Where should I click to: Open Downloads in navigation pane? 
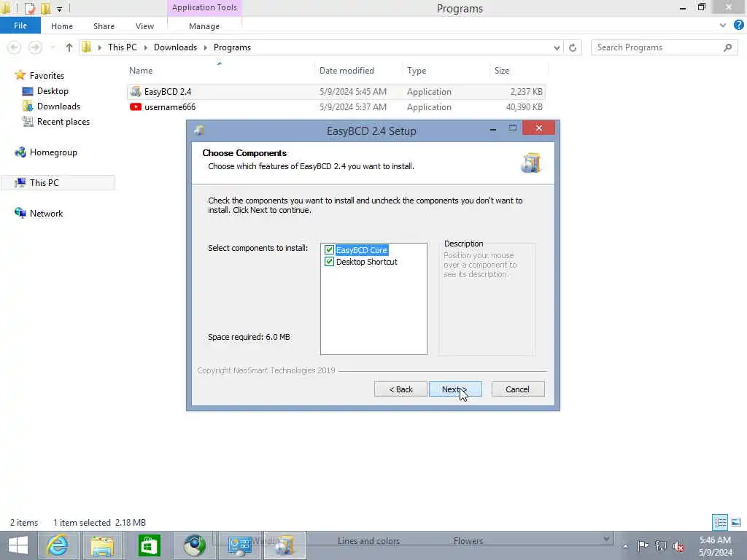click(x=58, y=106)
